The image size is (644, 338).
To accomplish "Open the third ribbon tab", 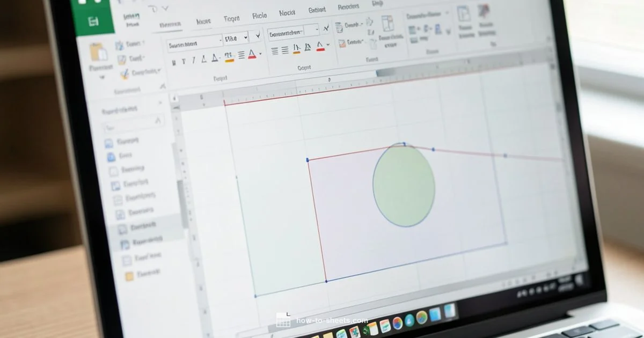I will [x=231, y=19].
